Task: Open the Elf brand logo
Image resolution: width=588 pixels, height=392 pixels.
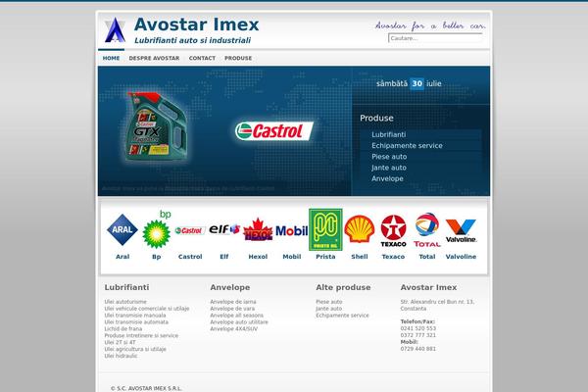Action: click(x=223, y=229)
